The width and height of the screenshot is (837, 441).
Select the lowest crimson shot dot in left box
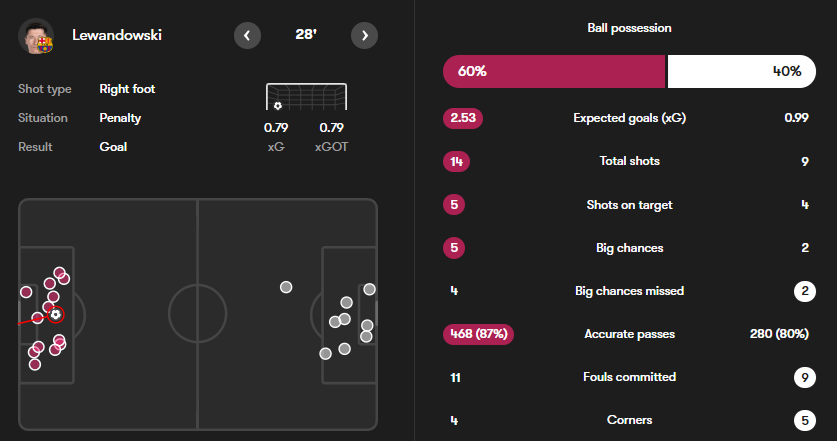tap(35, 365)
